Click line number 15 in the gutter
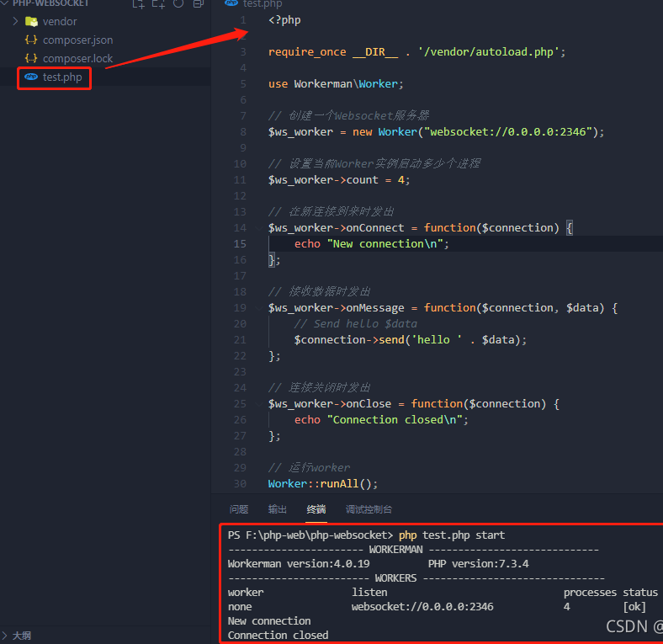The height and width of the screenshot is (644, 663). point(240,244)
